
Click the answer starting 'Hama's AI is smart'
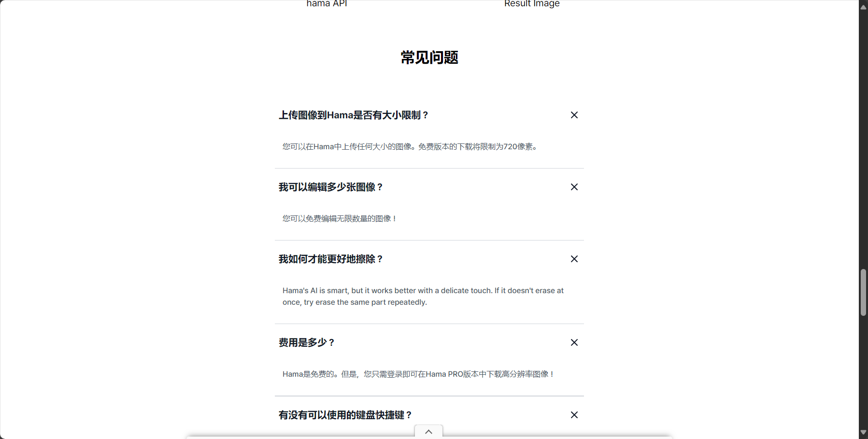(423, 296)
